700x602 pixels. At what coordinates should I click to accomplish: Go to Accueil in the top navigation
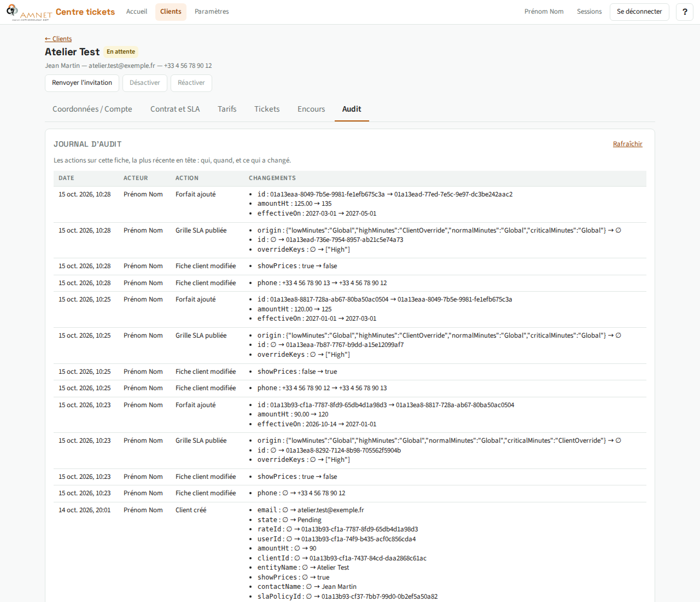pyautogui.click(x=137, y=11)
